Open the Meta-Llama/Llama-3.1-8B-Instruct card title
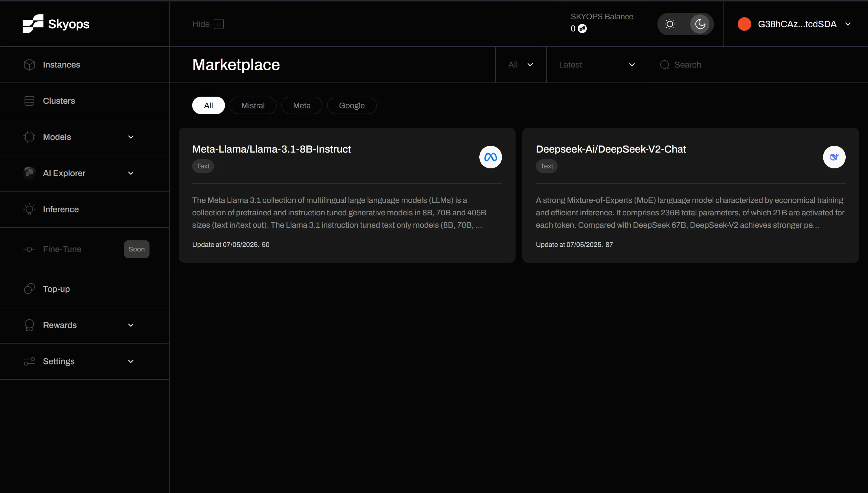 point(271,149)
